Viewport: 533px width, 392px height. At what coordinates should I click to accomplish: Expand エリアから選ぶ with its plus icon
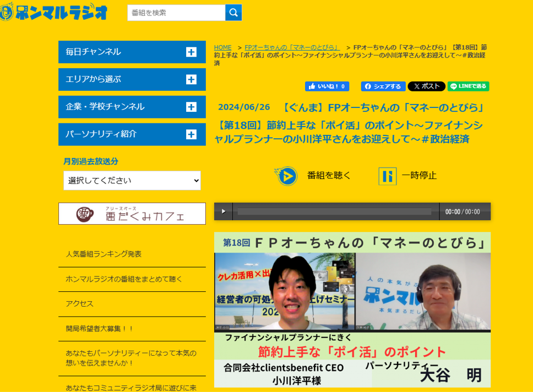[x=191, y=79]
